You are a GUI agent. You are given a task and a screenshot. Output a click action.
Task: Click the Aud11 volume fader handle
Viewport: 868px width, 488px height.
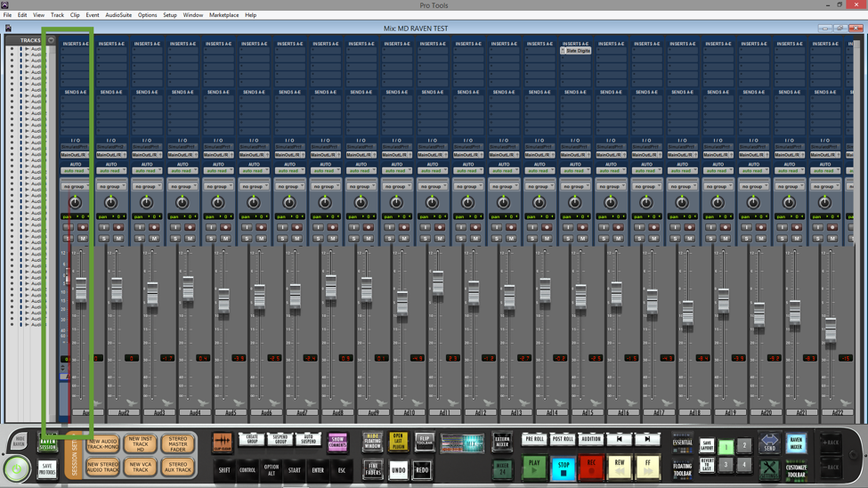click(x=438, y=283)
